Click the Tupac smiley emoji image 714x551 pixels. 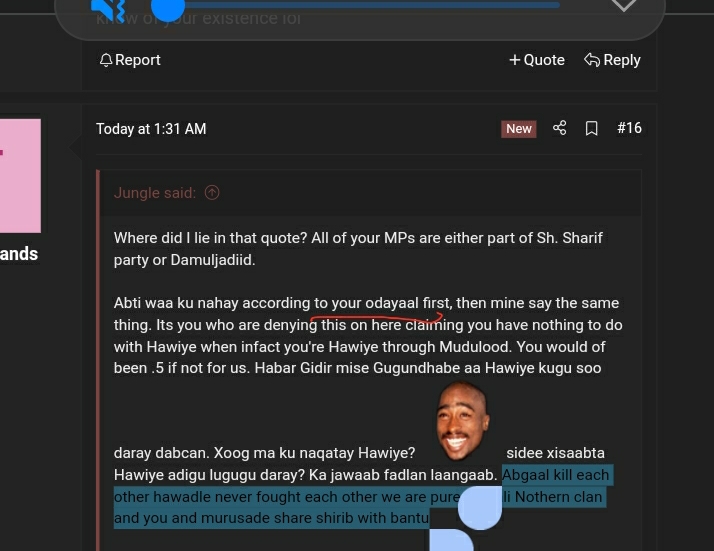click(462, 421)
